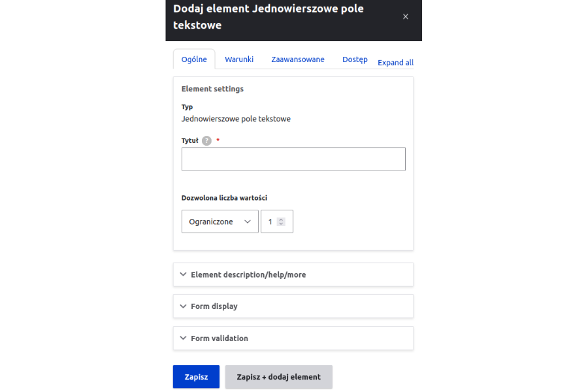Image resolution: width=588 pixels, height=392 pixels.
Task: Expand Element description/help/more section
Action: click(293, 274)
